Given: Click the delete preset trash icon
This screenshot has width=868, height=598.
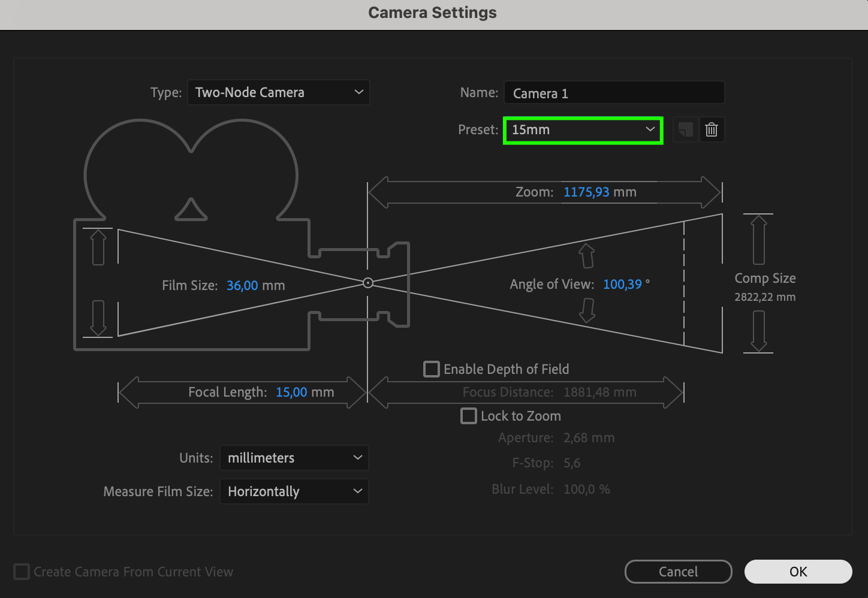Looking at the screenshot, I should pyautogui.click(x=712, y=129).
